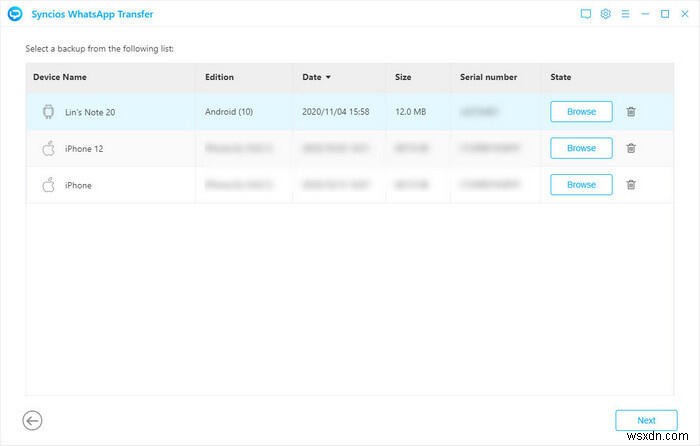Image resolution: width=700 pixels, height=446 pixels.
Task: Click the Syncios logo icon
Action: [x=15, y=14]
